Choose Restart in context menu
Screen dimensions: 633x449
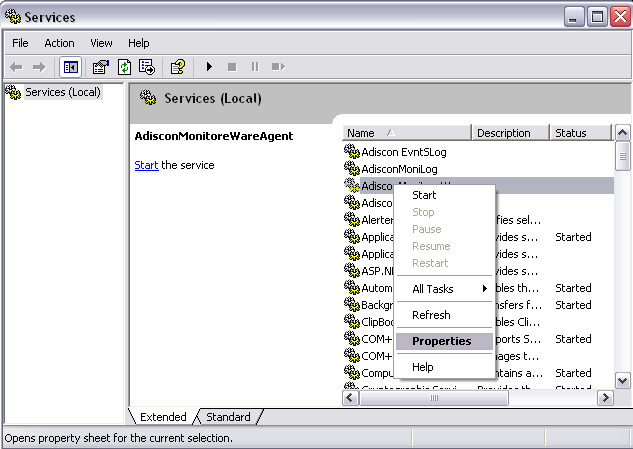(x=444, y=263)
